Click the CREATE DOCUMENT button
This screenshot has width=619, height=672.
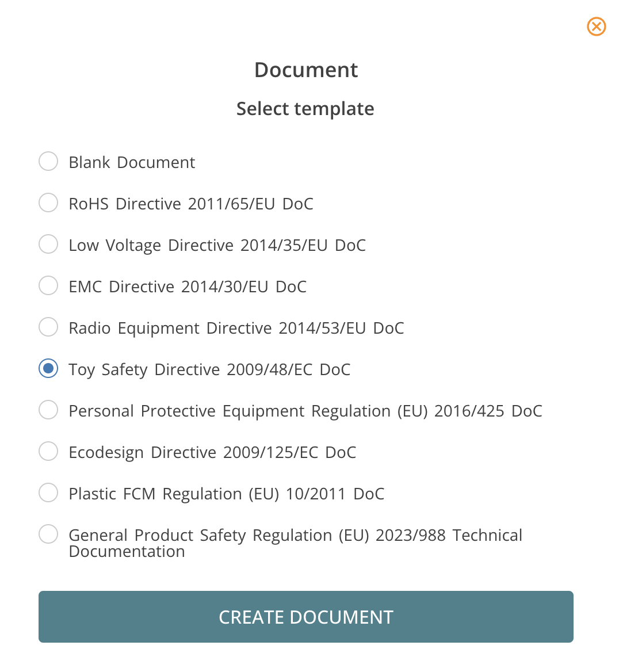pos(305,617)
